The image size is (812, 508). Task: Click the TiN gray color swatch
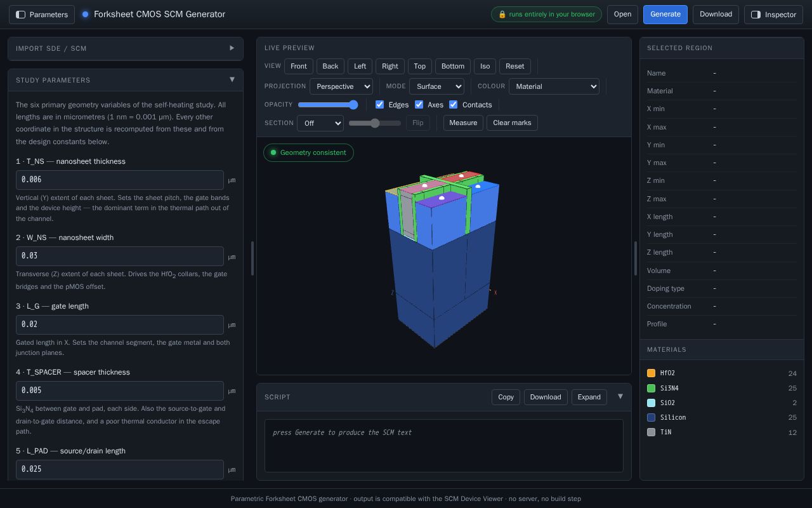click(x=651, y=432)
